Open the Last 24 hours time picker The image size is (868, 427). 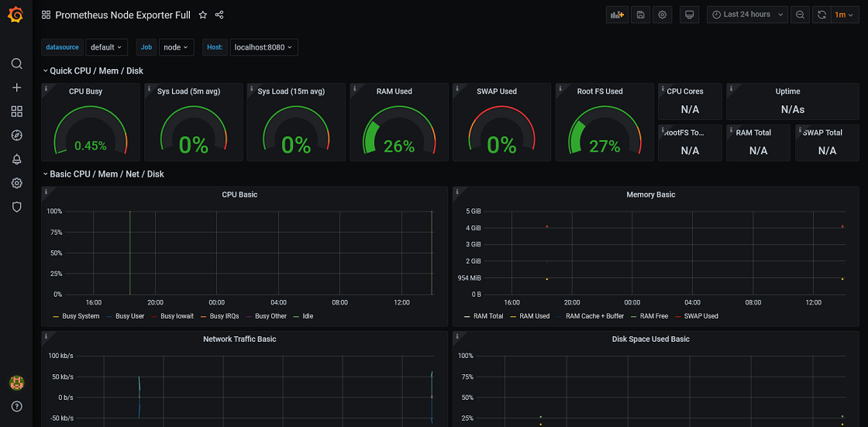click(x=747, y=15)
